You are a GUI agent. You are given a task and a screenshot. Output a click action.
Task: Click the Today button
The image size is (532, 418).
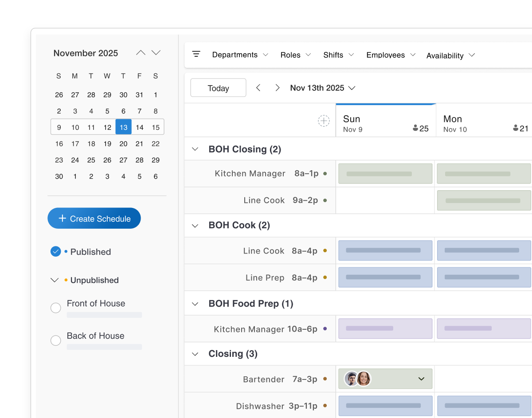tap(218, 88)
